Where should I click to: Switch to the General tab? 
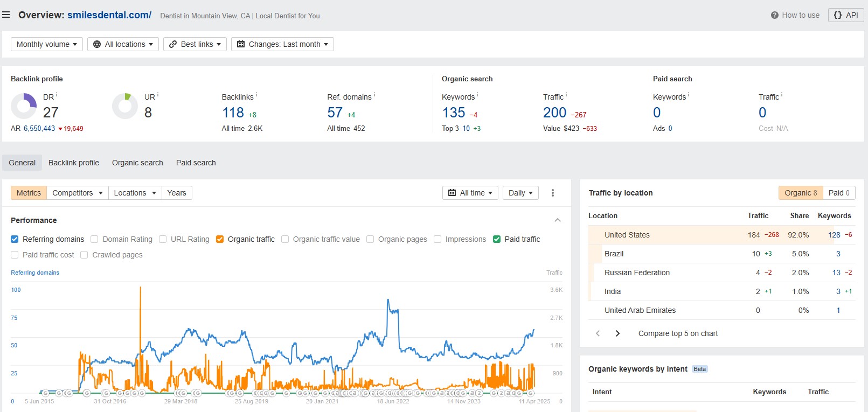pos(22,163)
